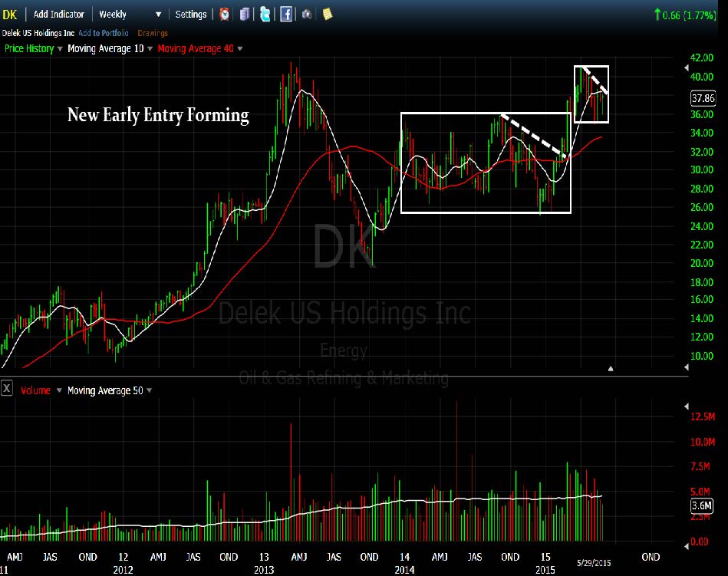
Task: Click the 3.6M volume average label
Action: tap(702, 505)
